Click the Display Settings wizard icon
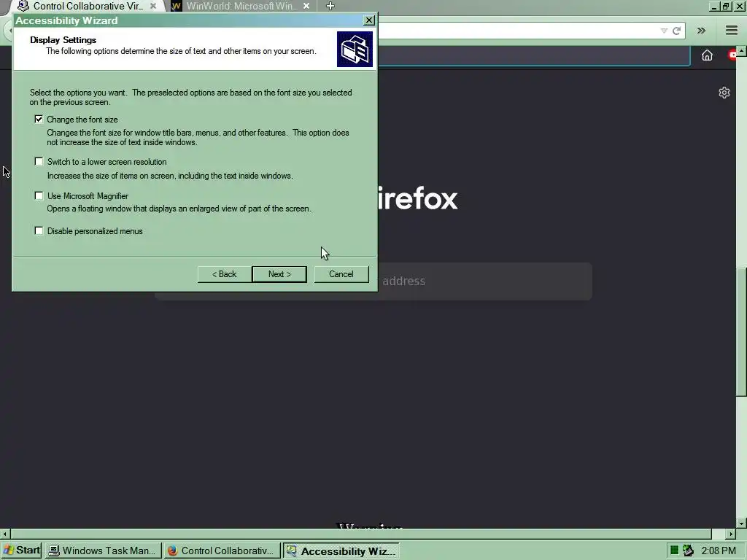The width and height of the screenshot is (747, 560). (355, 49)
